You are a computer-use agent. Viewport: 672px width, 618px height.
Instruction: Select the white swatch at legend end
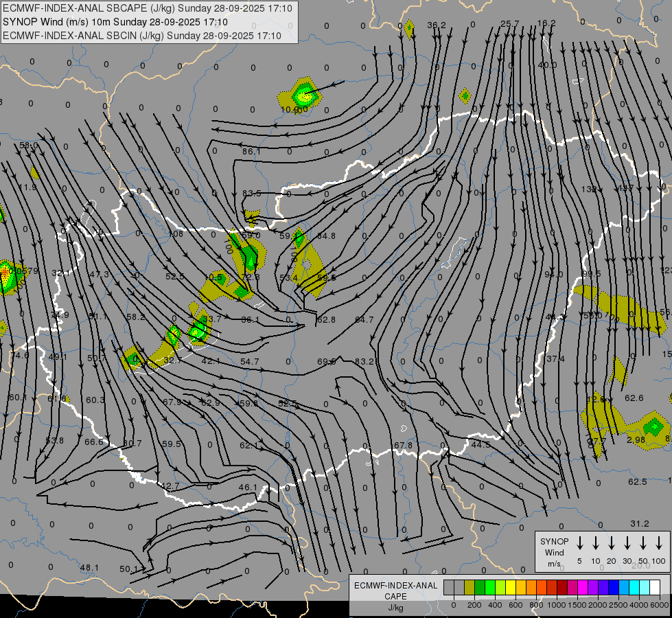point(654,588)
